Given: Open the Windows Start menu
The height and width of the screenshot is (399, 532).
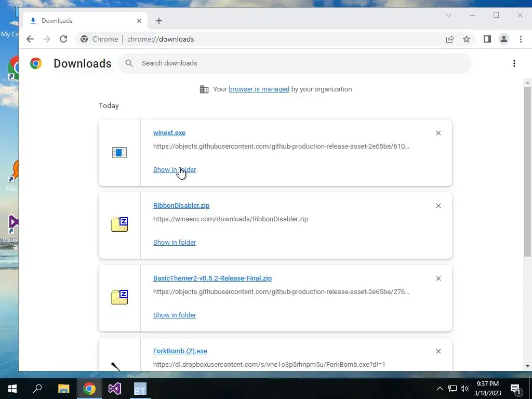Looking at the screenshot, I should (12, 389).
